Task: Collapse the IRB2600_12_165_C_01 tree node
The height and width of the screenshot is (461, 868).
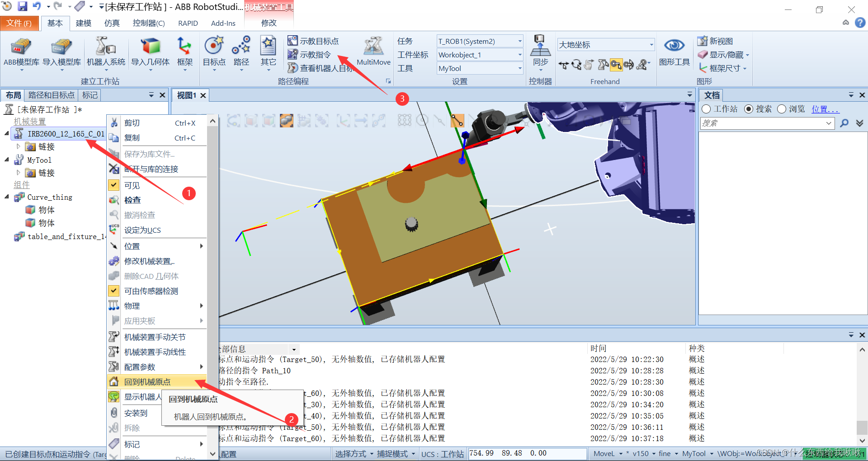Action: coord(6,134)
